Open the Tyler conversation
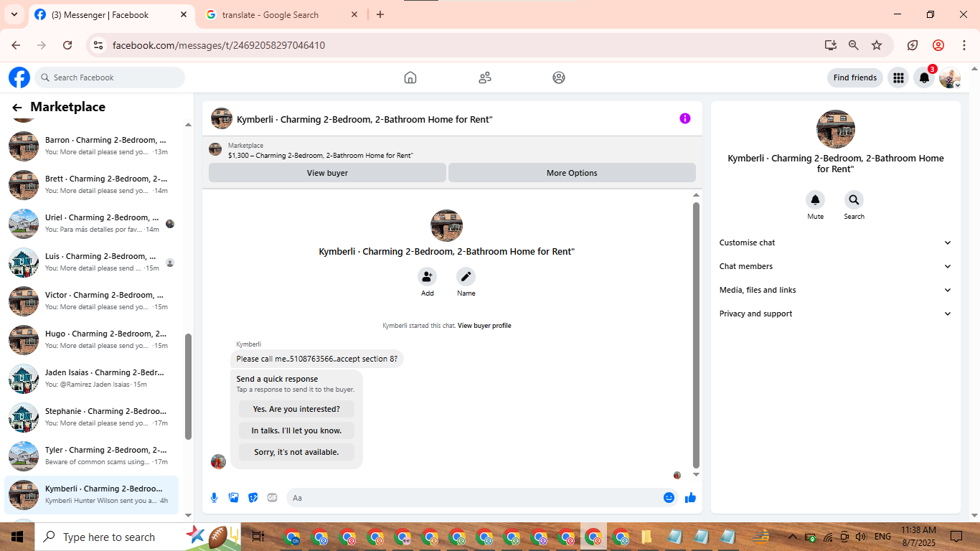980x551 pixels. pos(92,456)
